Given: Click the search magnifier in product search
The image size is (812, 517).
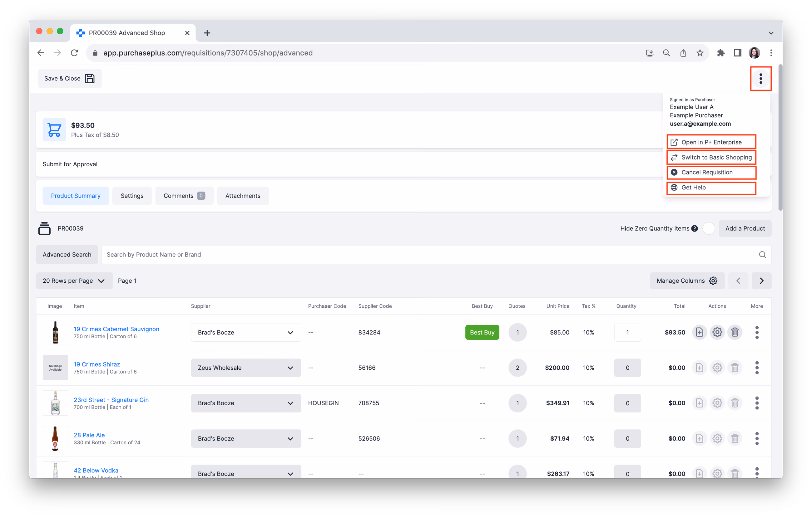Looking at the screenshot, I should 762,255.
